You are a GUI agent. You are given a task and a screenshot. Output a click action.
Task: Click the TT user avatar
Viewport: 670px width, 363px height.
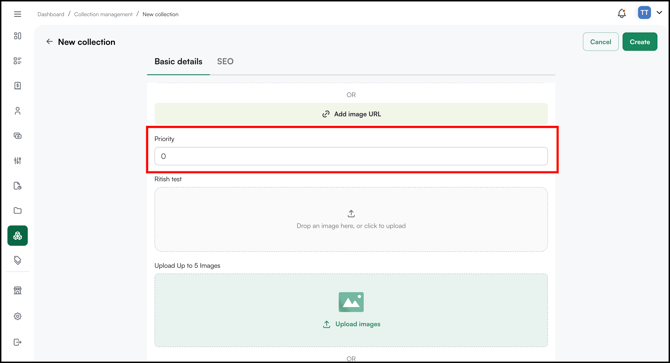coord(644,13)
